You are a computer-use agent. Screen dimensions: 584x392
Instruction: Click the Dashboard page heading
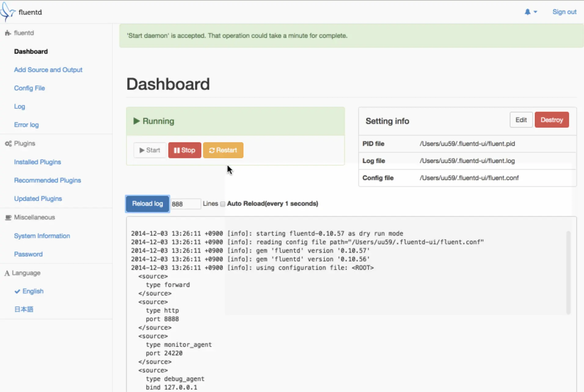tap(168, 84)
